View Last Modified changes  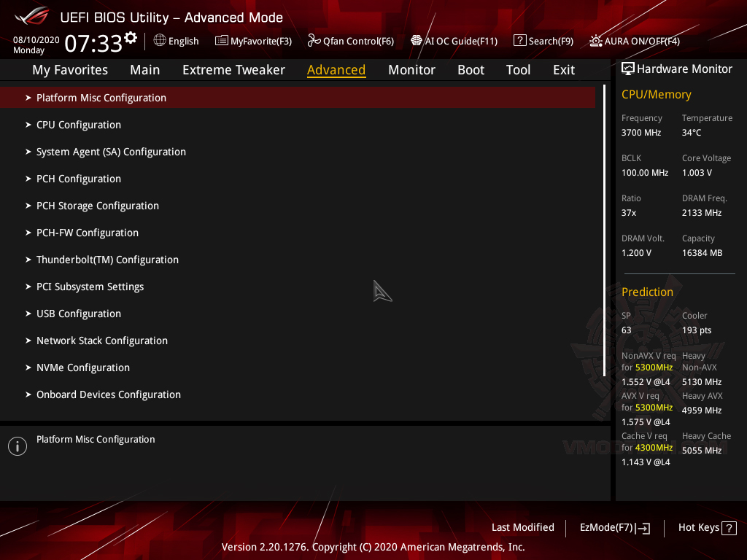tap(522, 527)
